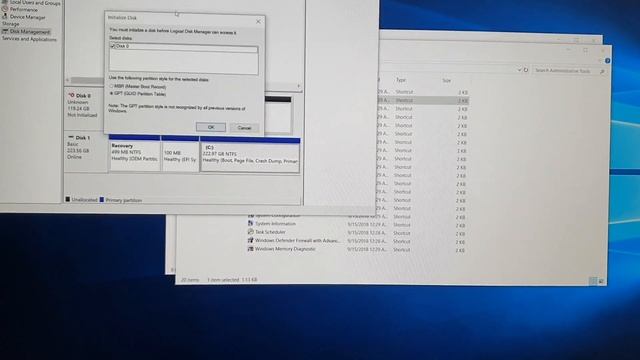Click the Disk 1 drive icon
This screenshot has height=360, width=640.
[71, 137]
